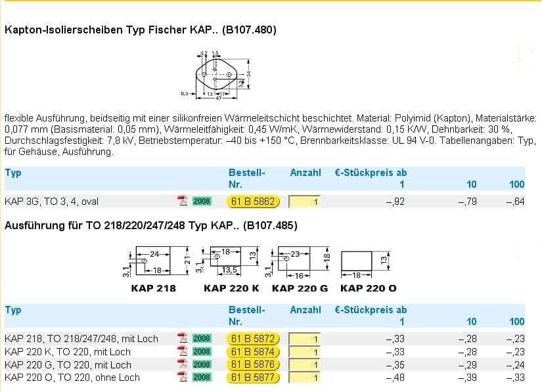This screenshot has height=392, width=542.
Task: Click the 'Bestell-Nr.' header in the lower table
Action: [x=247, y=316]
